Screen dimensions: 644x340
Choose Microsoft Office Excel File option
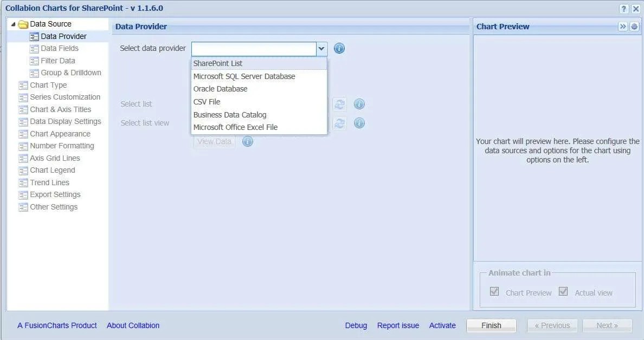coord(259,128)
